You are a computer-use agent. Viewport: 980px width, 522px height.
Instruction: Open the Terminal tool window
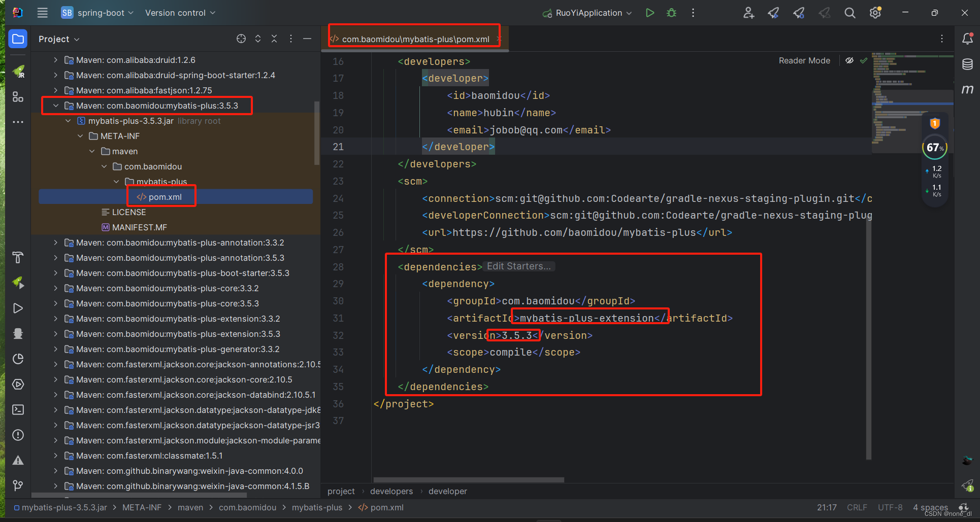pos(18,409)
